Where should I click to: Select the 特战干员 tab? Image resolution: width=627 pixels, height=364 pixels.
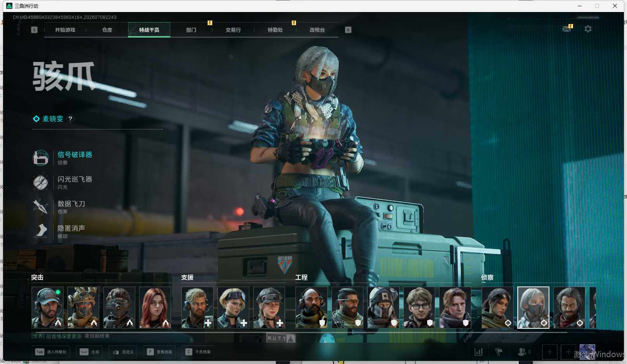pos(149,30)
